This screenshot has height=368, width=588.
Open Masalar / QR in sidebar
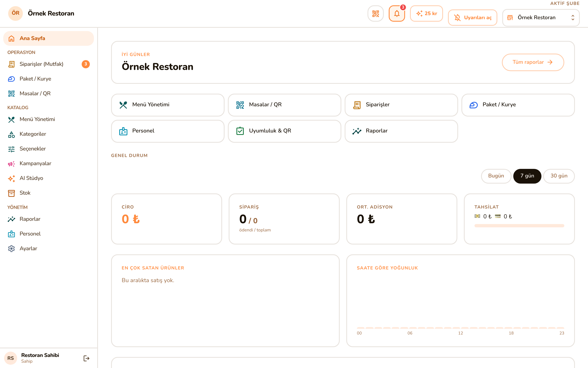click(49, 94)
